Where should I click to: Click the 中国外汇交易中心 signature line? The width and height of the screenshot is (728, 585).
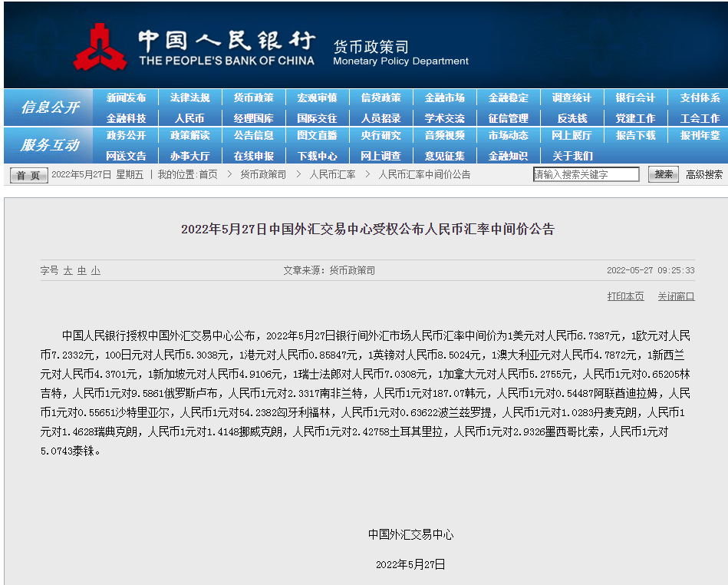[x=411, y=535]
